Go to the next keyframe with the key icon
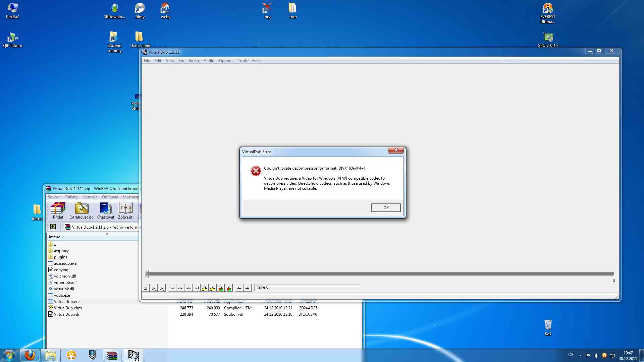This screenshot has height=362, width=644. click(213, 288)
